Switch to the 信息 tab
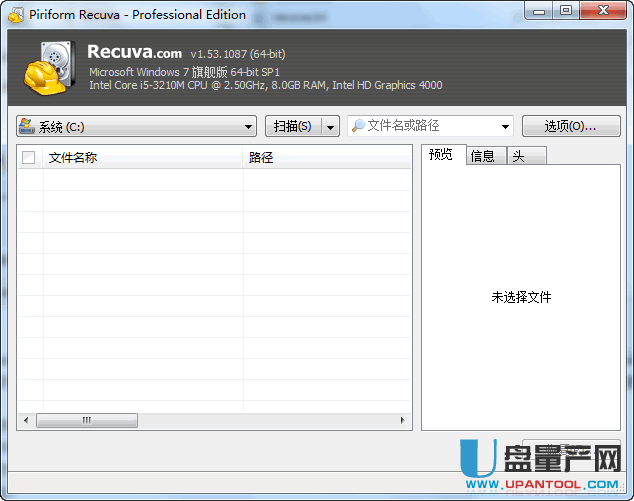The image size is (634, 501). pos(483,156)
